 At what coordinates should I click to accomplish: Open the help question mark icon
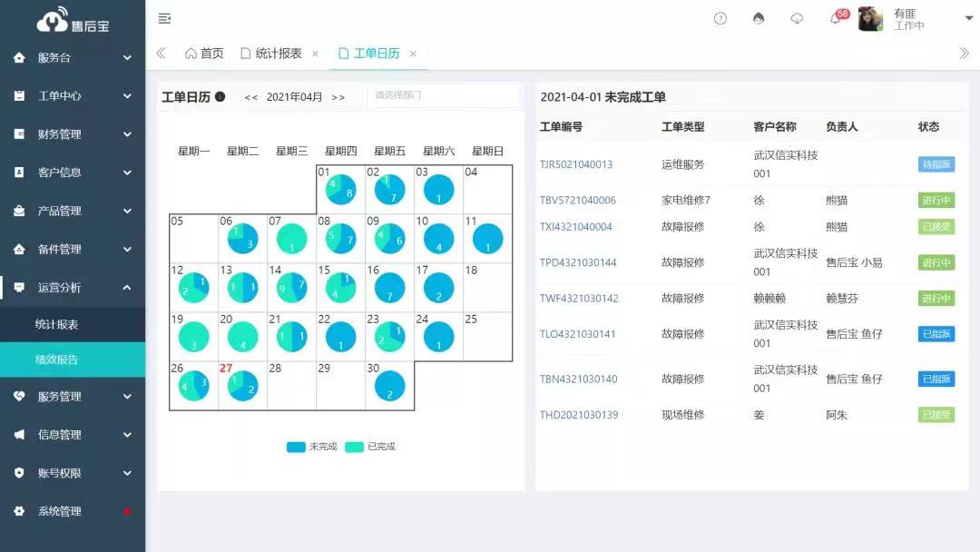(x=720, y=18)
